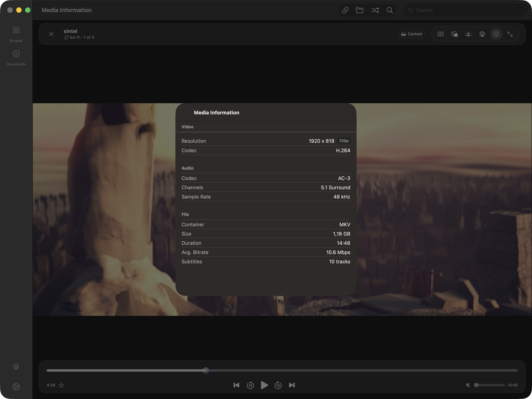The image size is (532, 399).
Task: Select the H.264 codec value
Action: [x=343, y=150]
